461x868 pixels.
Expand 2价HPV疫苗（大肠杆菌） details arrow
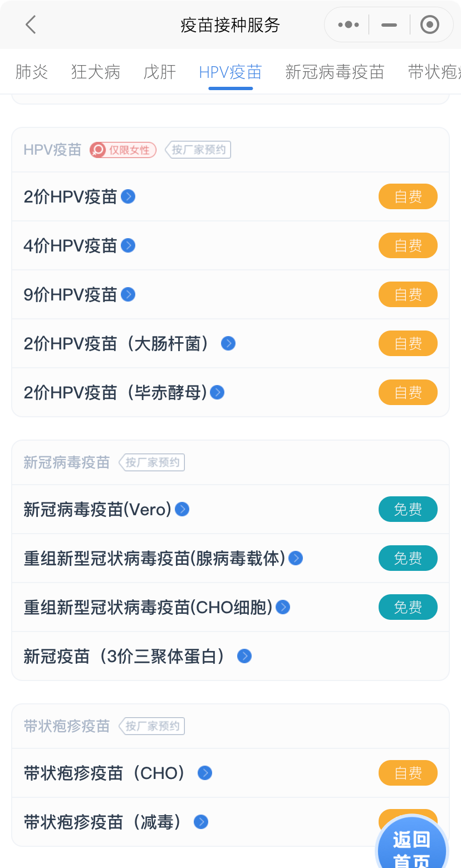pyautogui.click(x=228, y=343)
